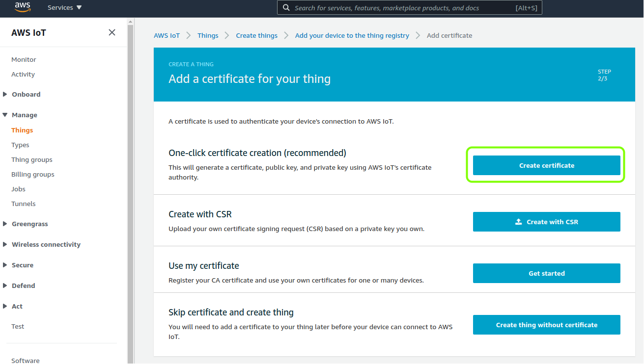Click the AWS logo home icon
The height and width of the screenshot is (364, 644).
[23, 7]
